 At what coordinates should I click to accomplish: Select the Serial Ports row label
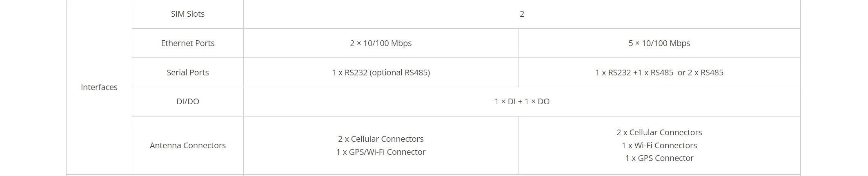[187, 73]
